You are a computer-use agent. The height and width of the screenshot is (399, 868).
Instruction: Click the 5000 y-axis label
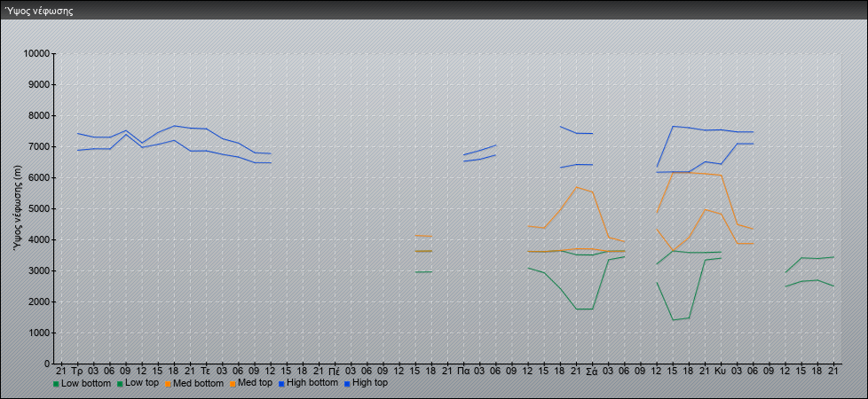(x=39, y=208)
